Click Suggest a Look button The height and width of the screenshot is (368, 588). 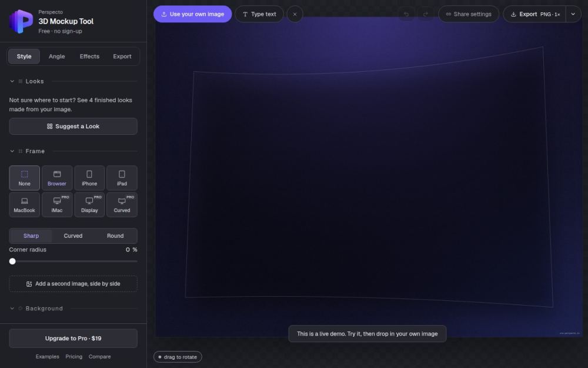[x=73, y=126]
